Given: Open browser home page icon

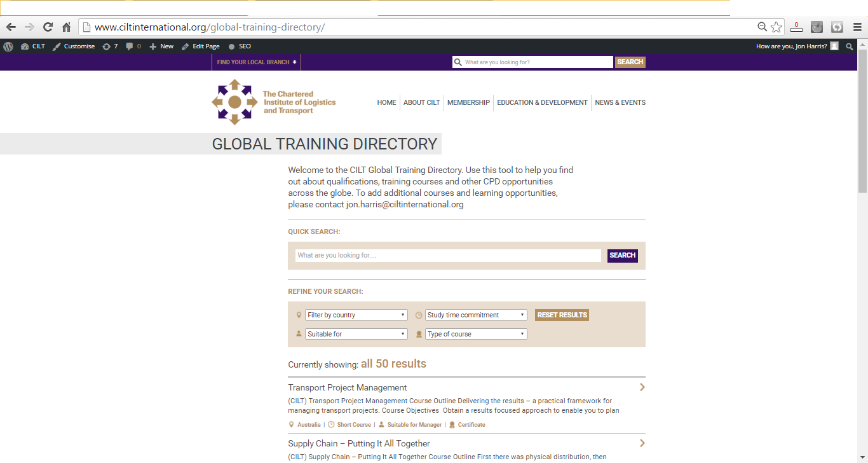Looking at the screenshot, I should click(x=66, y=27).
